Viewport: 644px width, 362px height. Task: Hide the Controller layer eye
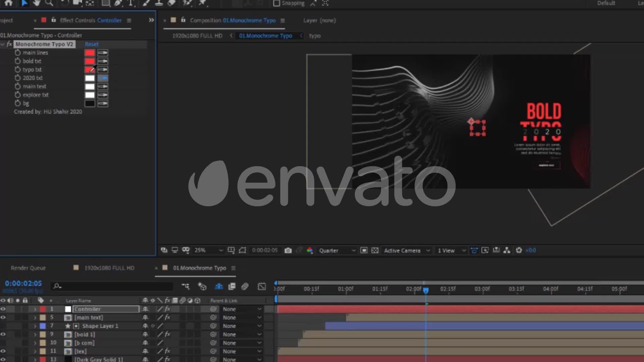coord(3,309)
